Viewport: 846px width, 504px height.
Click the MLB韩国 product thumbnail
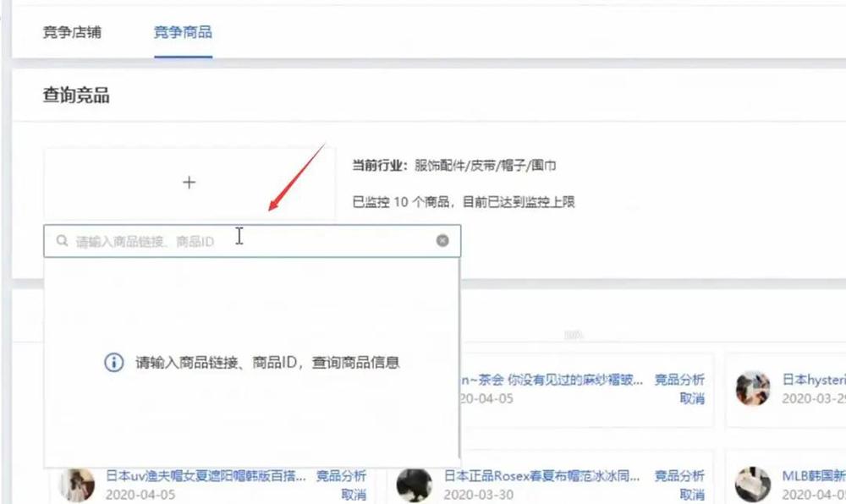752,485
